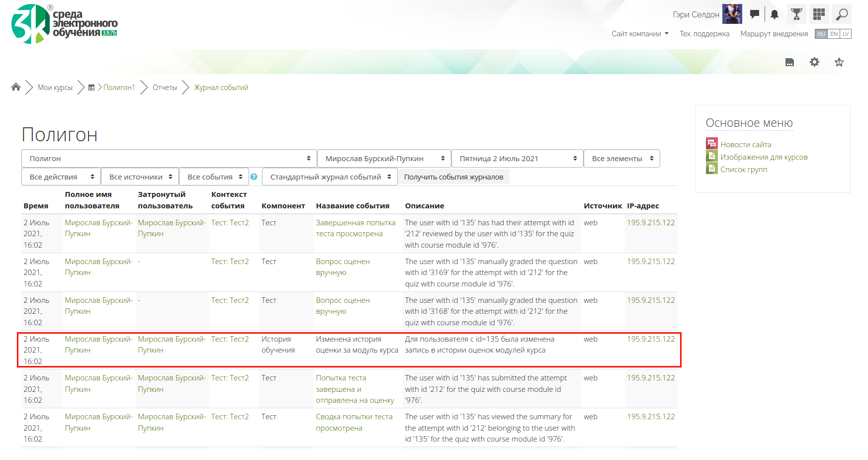Click the help question mark icon
Screen dimensions: 868x460
(254, 177)
